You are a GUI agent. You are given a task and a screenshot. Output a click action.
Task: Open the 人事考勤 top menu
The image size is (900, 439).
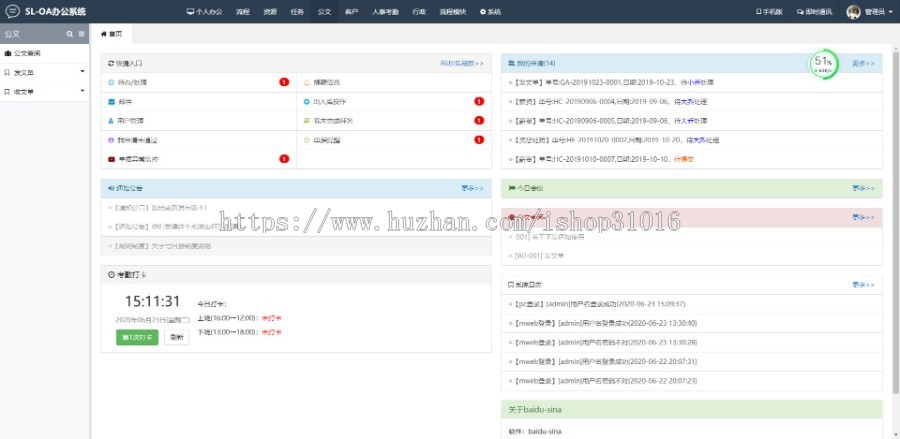pyautogui.click(x=385, y=11)
